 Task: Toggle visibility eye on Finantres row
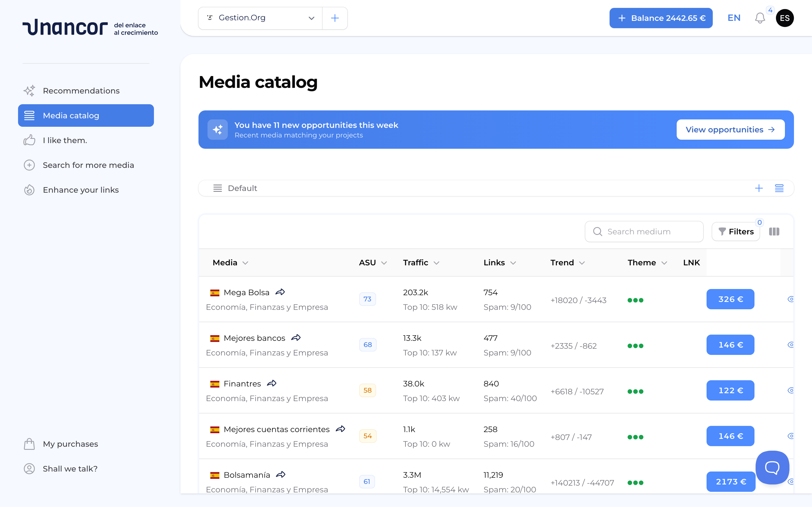tap(791, 390)
